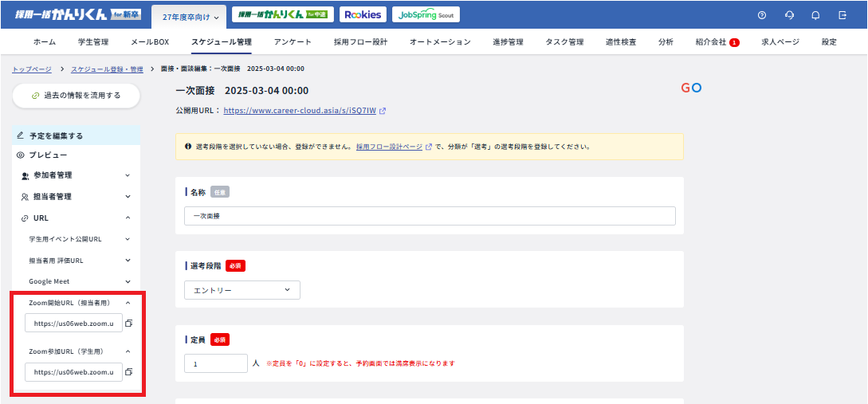Click the logout icon in header
This screenshot has width=868, height=404.
[x=842, y=15]
